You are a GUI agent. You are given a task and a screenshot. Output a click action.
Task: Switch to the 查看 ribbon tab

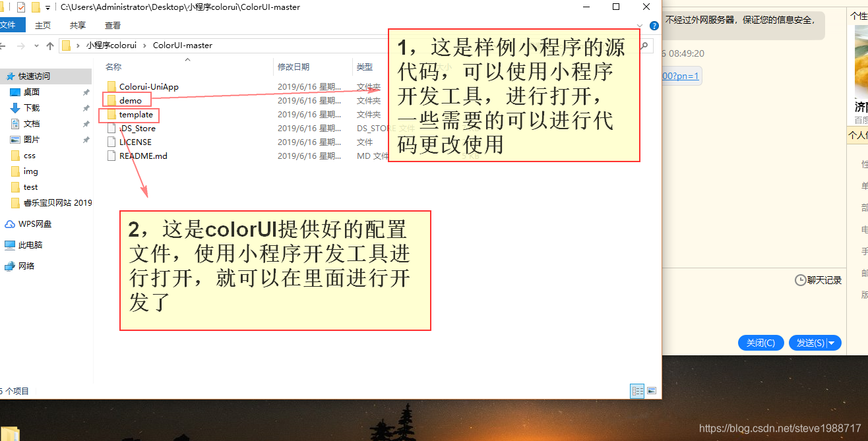(x=113, y=25)
